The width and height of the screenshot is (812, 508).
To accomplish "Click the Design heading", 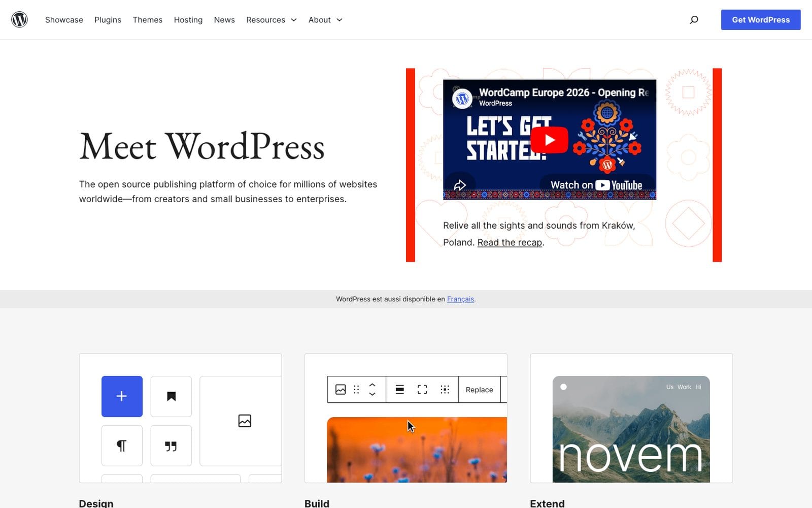I will 96,503.
